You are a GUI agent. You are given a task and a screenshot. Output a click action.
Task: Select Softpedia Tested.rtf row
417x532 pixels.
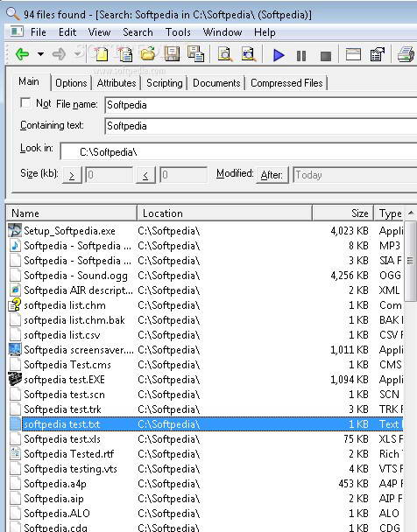tap(206, 454)
